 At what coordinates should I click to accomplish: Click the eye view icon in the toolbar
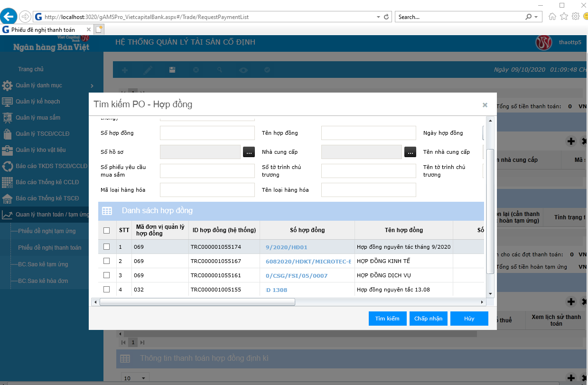click(x=243, y=70)
